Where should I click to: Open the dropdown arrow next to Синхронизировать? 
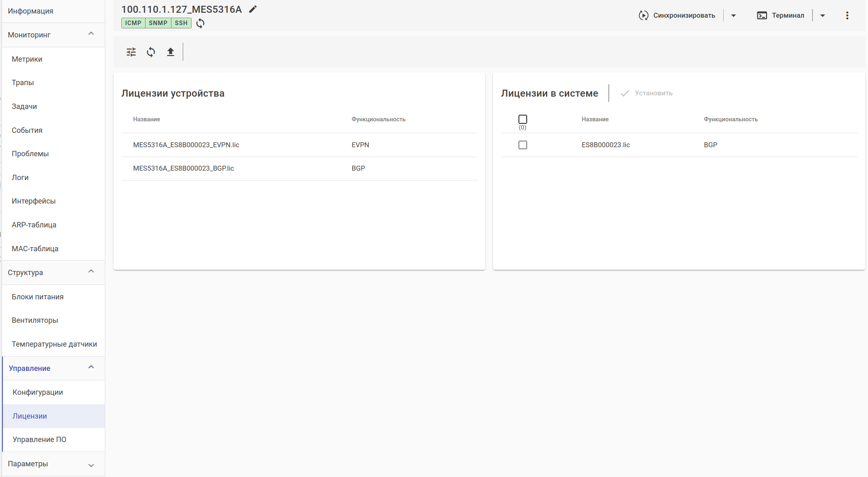(734, 16)
